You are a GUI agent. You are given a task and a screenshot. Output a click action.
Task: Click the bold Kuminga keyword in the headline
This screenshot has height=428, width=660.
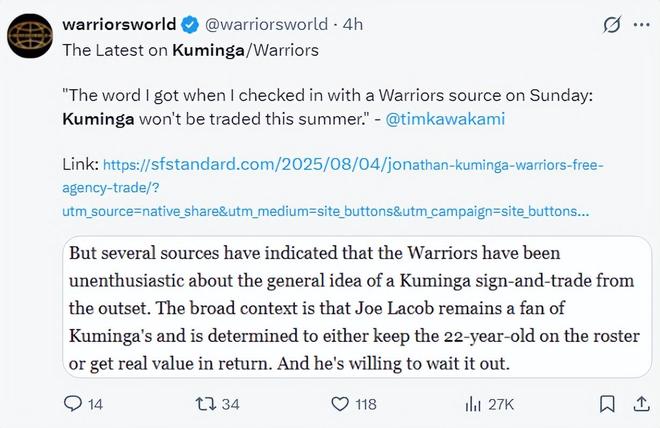pyautogui.click(x=208, y=51)
